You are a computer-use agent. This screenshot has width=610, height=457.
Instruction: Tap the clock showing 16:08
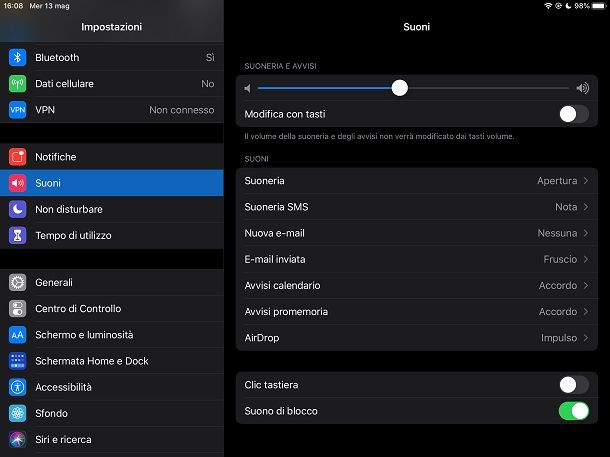(13, 6)
